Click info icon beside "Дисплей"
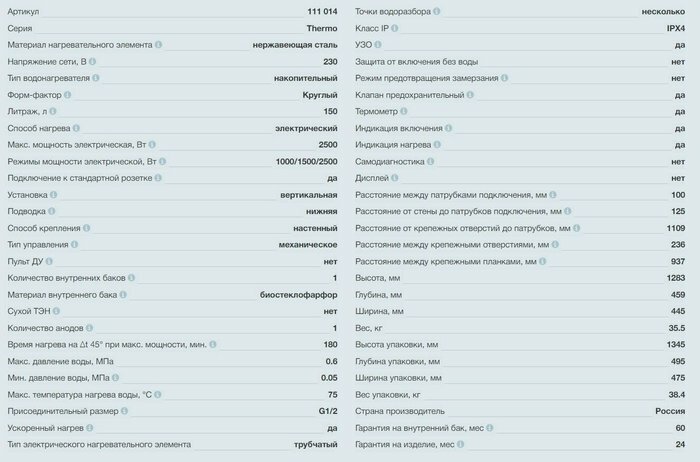 point(392,178)
